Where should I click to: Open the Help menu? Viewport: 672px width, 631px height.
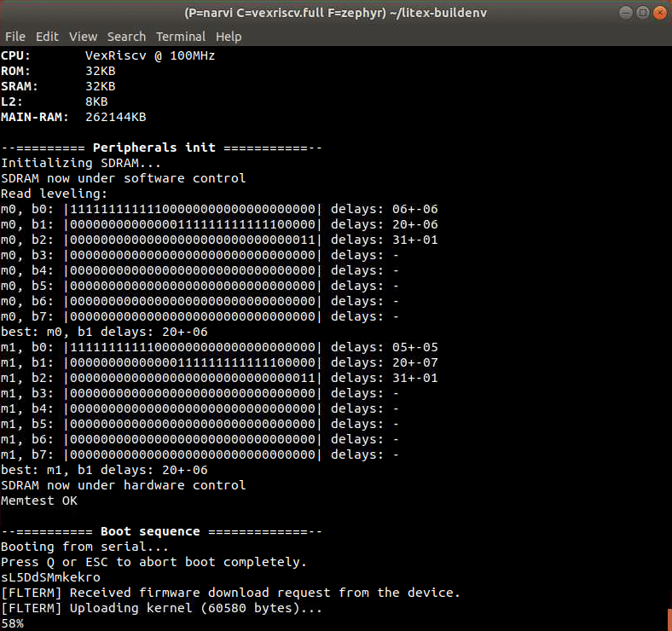(229, 37)
